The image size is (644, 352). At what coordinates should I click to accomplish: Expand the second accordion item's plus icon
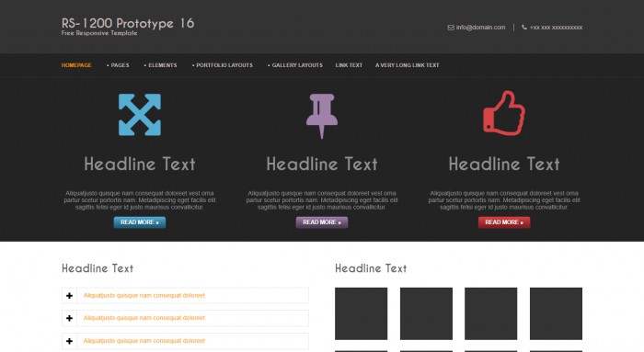click(69, 318)
